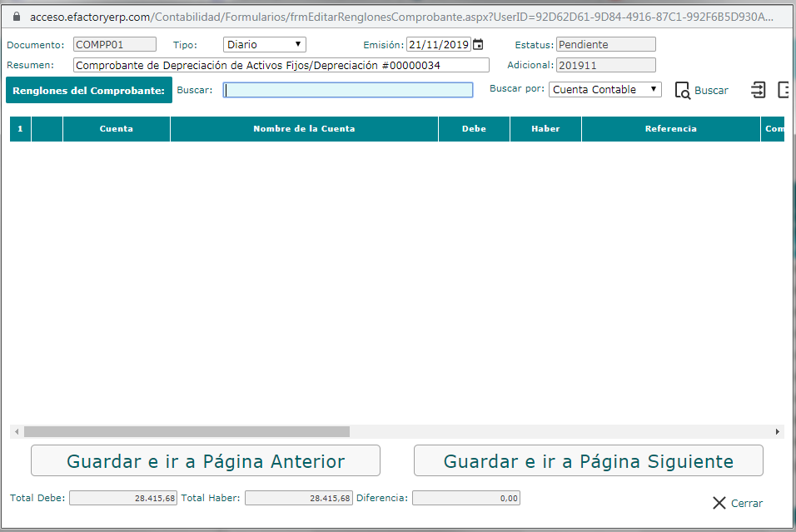Click the left arrow of horizontal scrollbar
The height and width of the screenshot is (532, 796).
17,431
